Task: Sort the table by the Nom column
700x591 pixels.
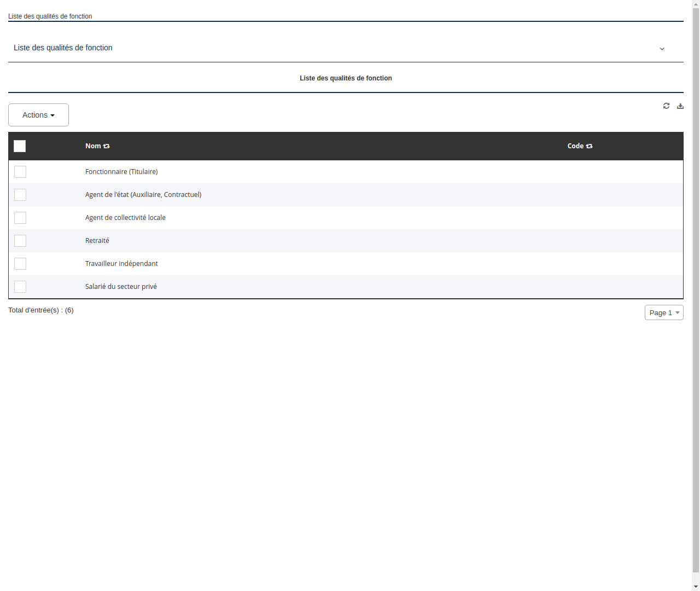Action: coord(106,146)
